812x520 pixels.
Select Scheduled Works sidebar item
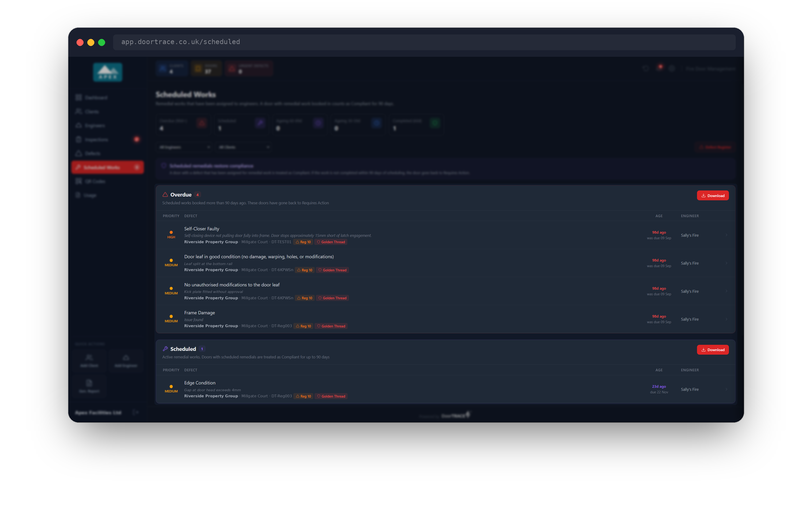[108, 167]
